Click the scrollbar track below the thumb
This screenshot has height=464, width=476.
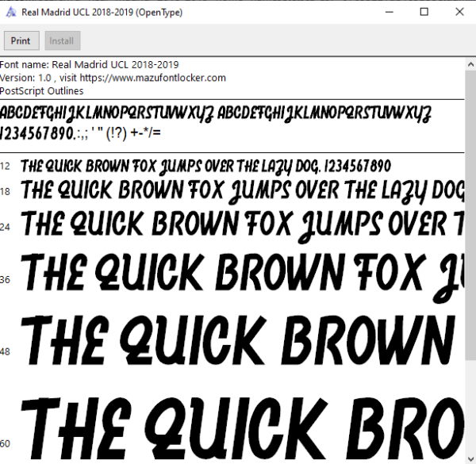click(470, 407)
